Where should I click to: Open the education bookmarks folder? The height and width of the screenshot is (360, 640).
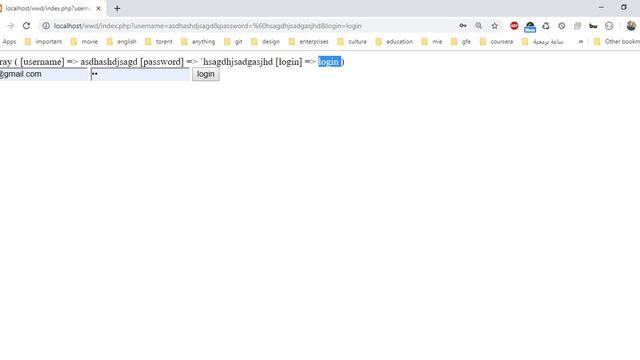tap(394, 42)
